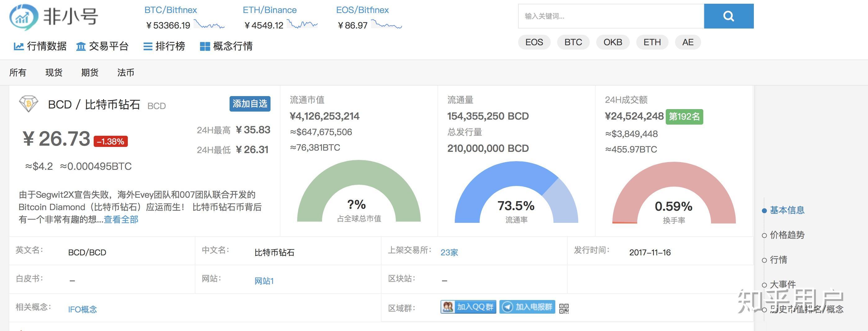This screenshot has height=331, width=868.
Task: Click the EOS/Bitfinex sparkline chart
Action: point(387,24)
